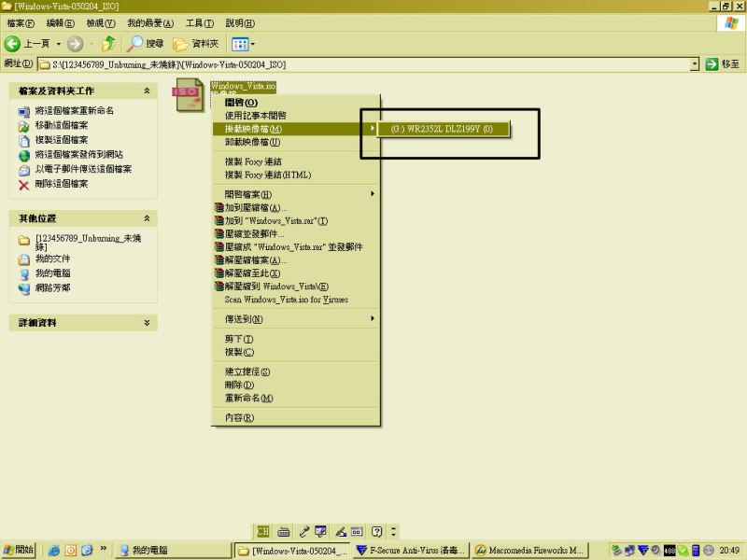Click Copy this file (複製這個檔案) link
The width and height of the screenshot is (747, 560).
(x=61, y=139)
